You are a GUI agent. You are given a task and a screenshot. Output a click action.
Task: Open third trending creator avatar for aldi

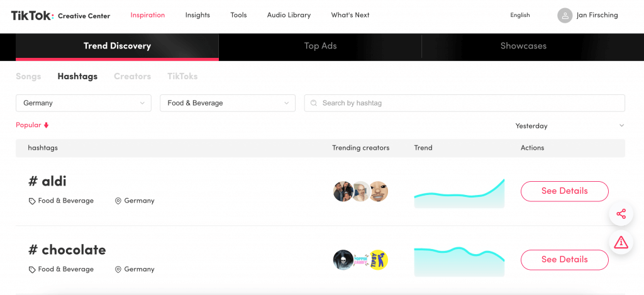[378, 191]
